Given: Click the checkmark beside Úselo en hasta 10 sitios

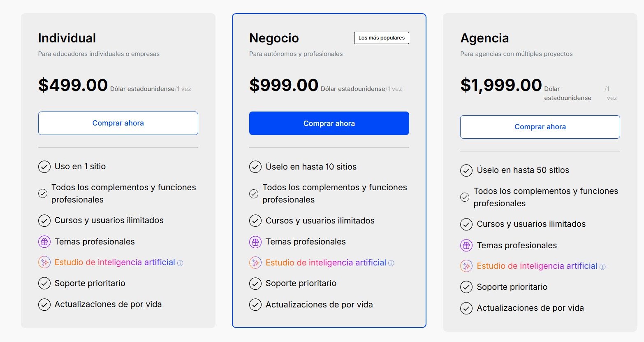Looking at the screenshot, I should (x=255, y=167).
